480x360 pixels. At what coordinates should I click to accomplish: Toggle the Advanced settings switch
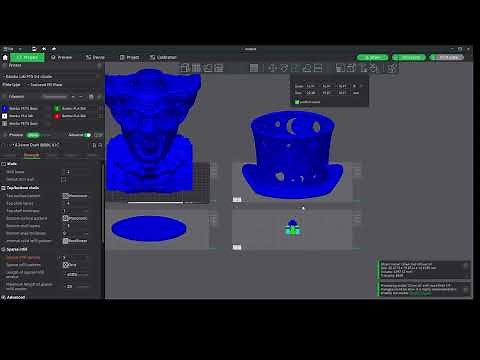(87, 135)
